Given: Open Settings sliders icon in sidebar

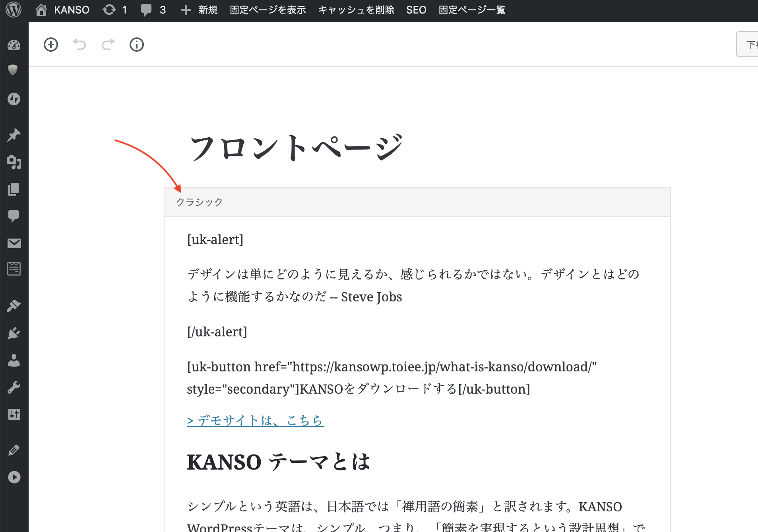Looking at the screenshot, I should pyautogui.click(x=14, y=414).
